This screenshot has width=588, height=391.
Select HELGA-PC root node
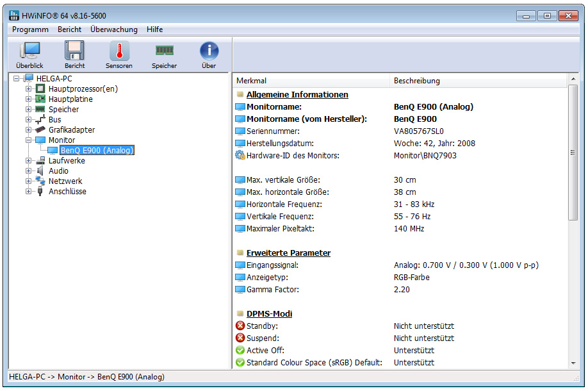tap(54, 78)
